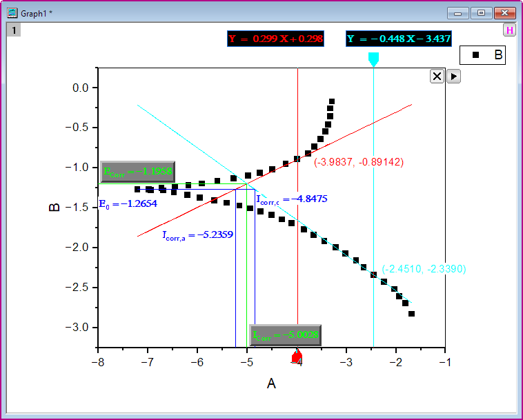Image resolution: width=523 pixels, height=420 pixels.
Task: Click the legend box for series B
Action: coord(482,55)
